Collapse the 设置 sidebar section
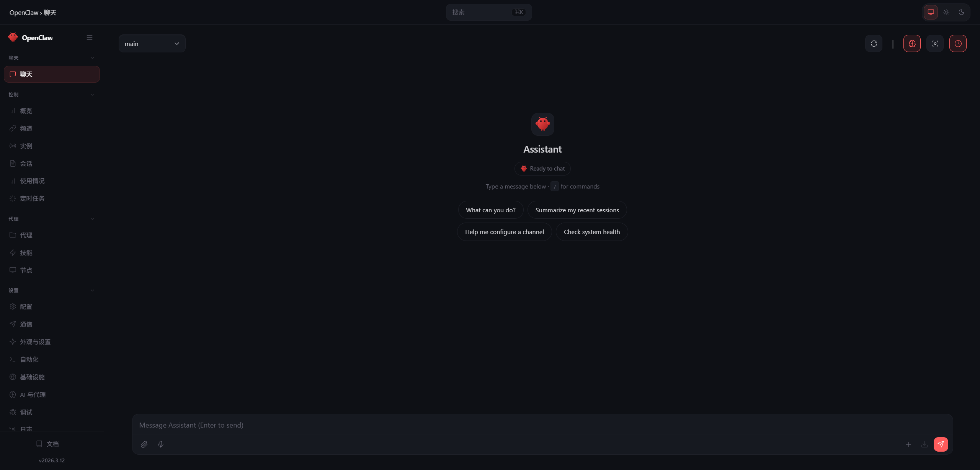This screenshot has width=980, height=470. click(x=92, y=290)
